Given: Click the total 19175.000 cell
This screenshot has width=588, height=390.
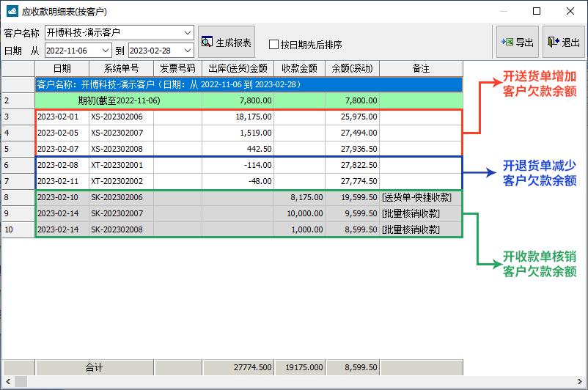Looking at the screenshot, I should [x=300, y=367].
